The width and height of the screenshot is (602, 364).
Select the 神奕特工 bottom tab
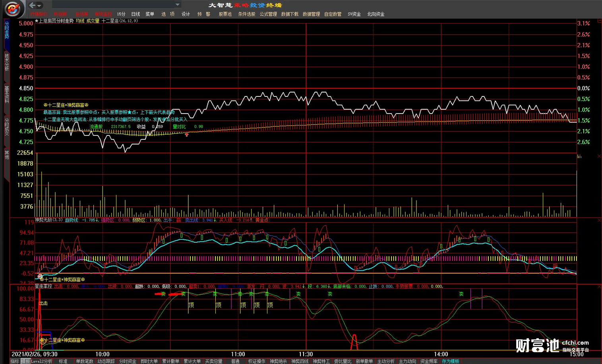click(x=321, y=361)
